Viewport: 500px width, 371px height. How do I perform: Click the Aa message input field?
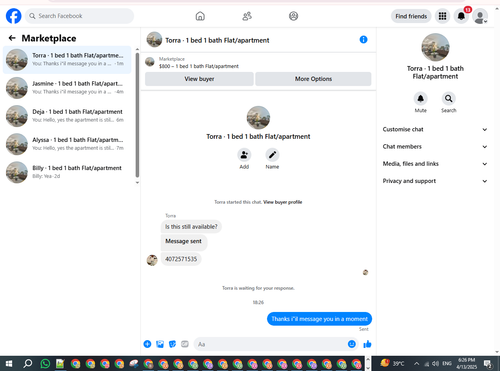click(270, 344)
